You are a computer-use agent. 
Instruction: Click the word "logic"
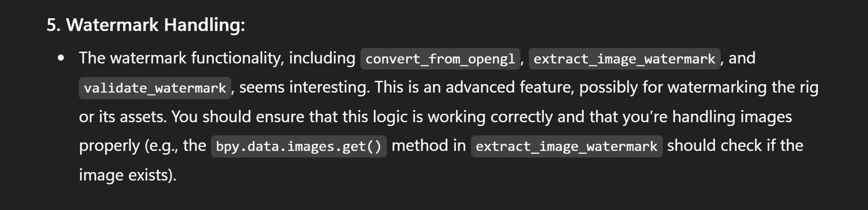[x=390, y=116]
